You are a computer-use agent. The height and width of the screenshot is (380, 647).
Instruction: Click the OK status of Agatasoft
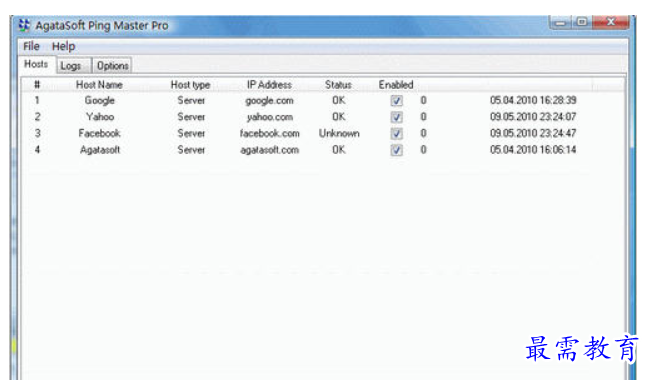[x=339, y=150]
